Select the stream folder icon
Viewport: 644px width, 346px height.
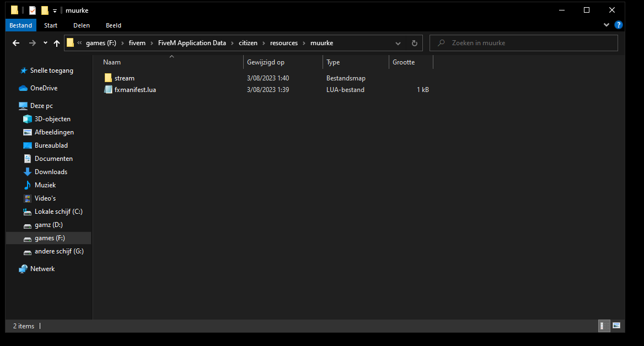pyautogui.click(x=108, y=78)
